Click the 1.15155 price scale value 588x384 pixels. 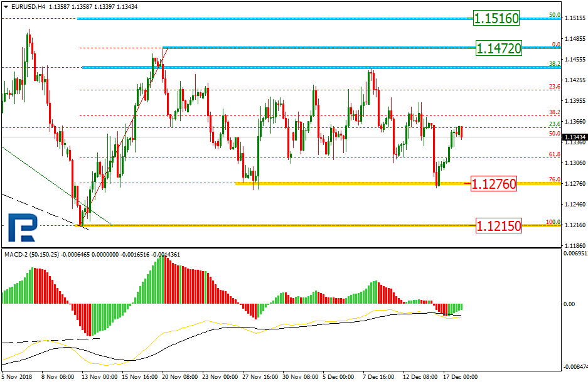[x=575, y=18]
